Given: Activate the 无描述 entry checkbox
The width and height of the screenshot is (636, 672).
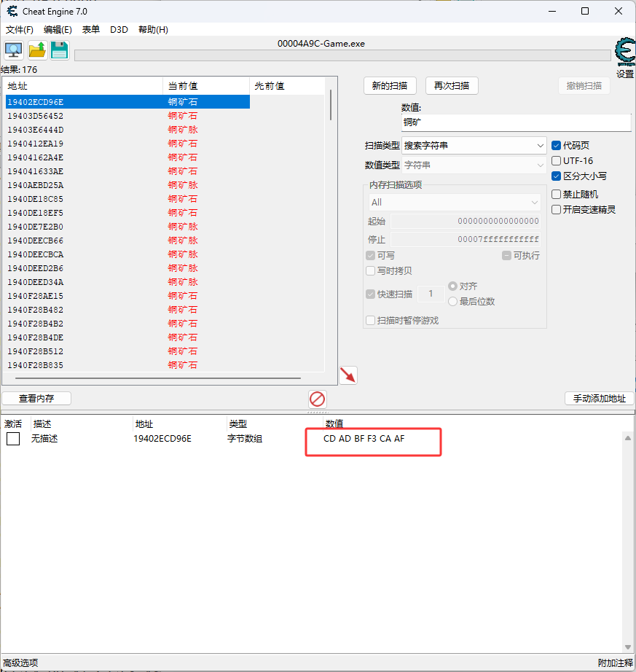Looking at the screenshot, I should tap(13, 439).
